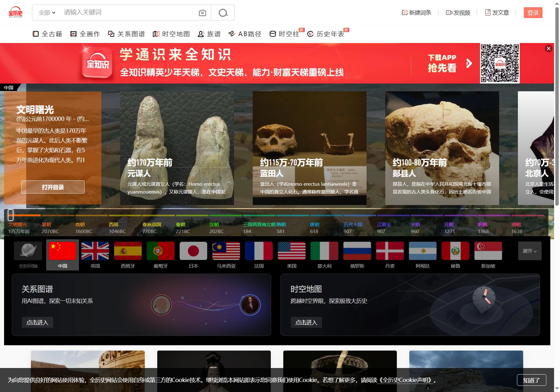Open the 时空柱 section

[x=285, y=34]
